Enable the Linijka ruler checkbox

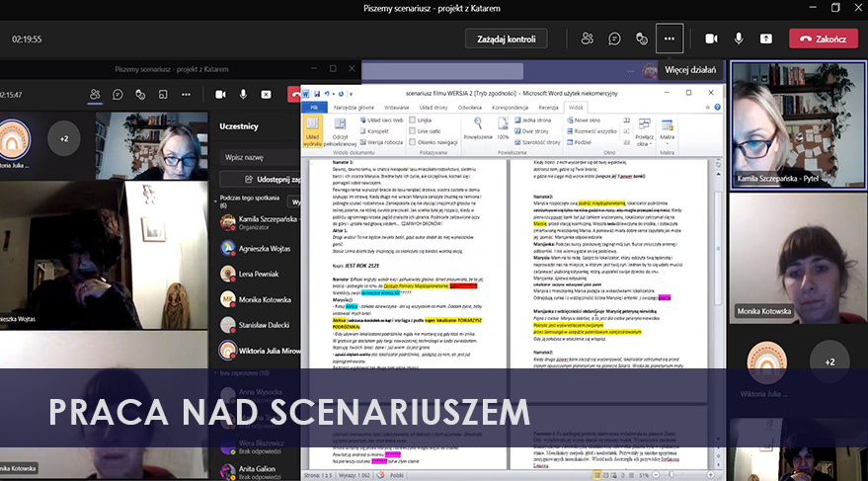(x=412, y=119)
